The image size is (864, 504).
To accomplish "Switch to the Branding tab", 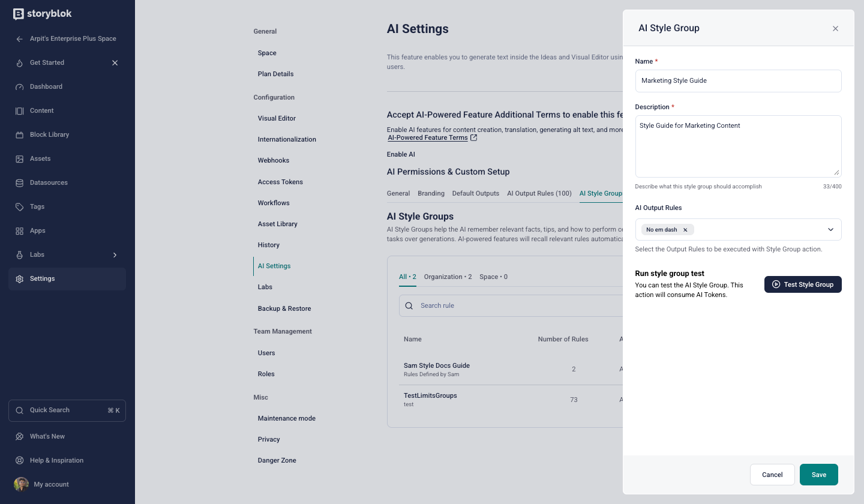I will tap(431, 193).
